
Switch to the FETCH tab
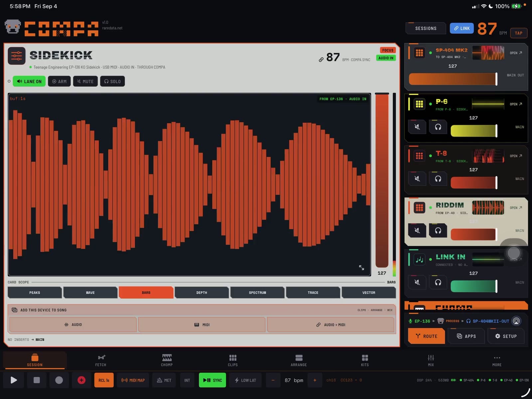click(x=101, y=360)
